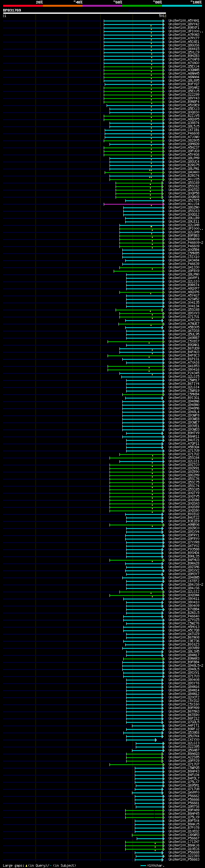The image size is (205, 868).
Task: Choose hit UniRef100_Q5EXJ4
Action: tap(184, 67)
